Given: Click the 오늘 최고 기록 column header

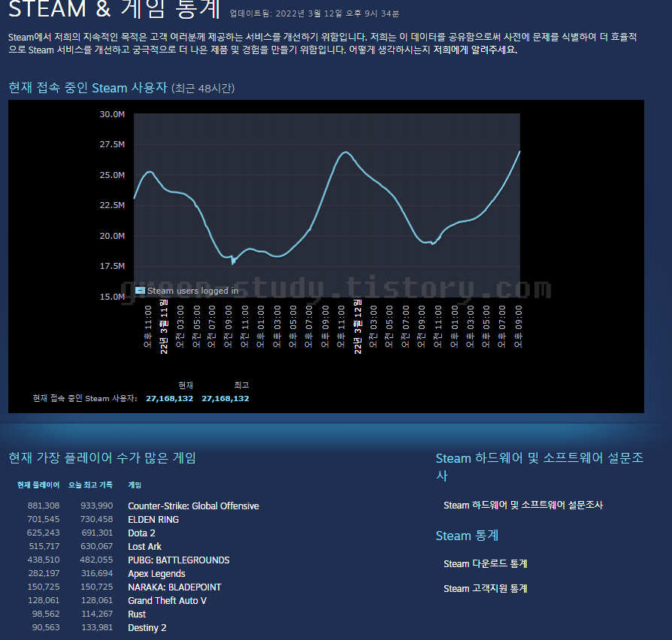Looking at the screenshot, I should [90, 485].
